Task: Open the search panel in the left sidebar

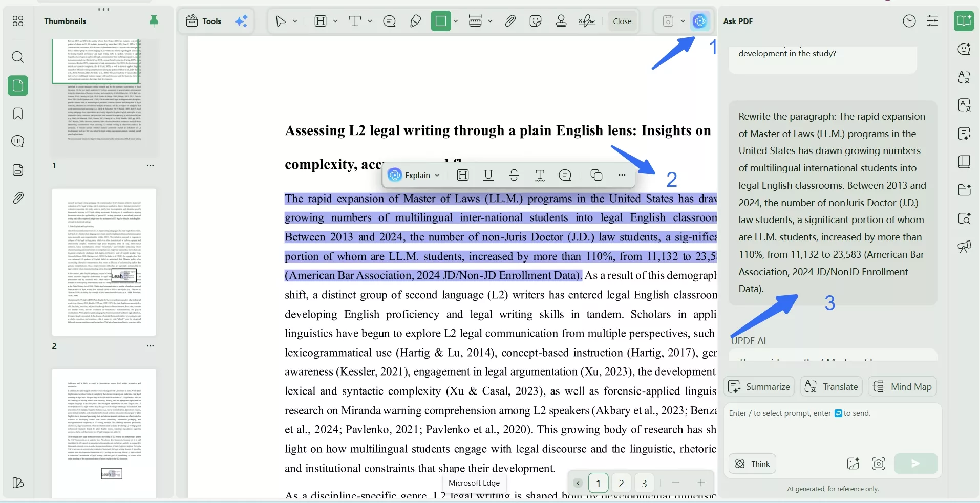Action: 18,57
